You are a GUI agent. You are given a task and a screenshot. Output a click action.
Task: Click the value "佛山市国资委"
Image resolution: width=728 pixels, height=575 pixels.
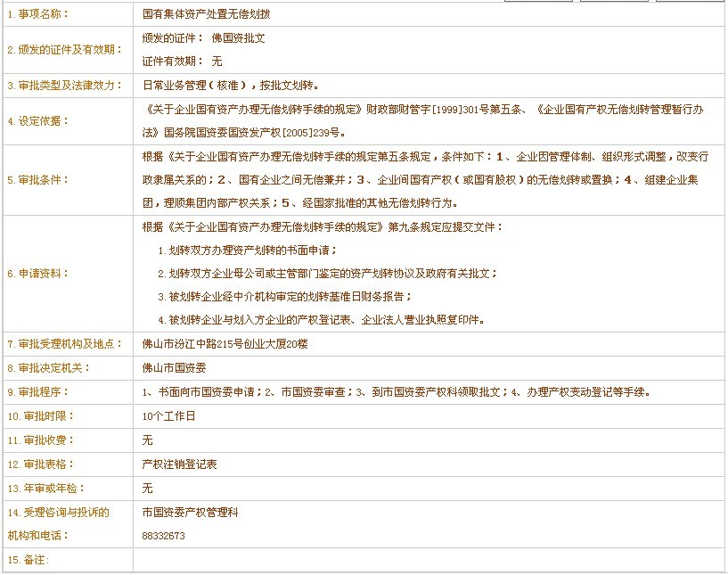174,368
